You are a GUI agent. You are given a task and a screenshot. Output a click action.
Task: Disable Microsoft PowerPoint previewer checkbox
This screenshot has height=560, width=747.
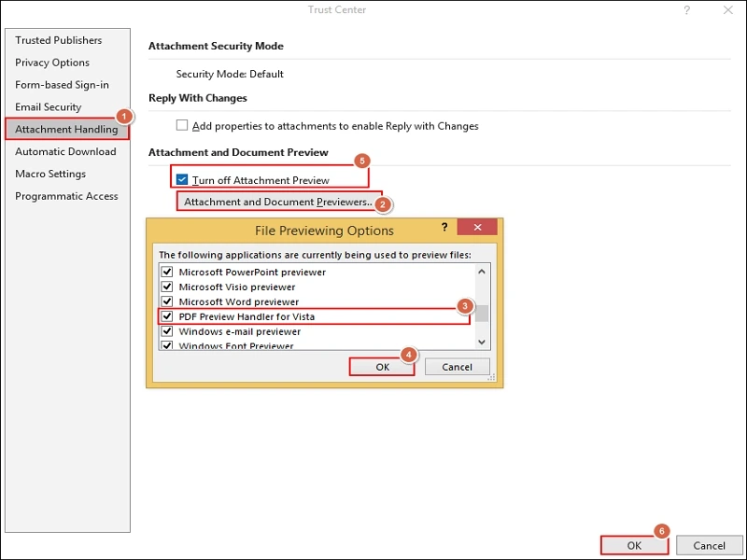pos(168,273)
